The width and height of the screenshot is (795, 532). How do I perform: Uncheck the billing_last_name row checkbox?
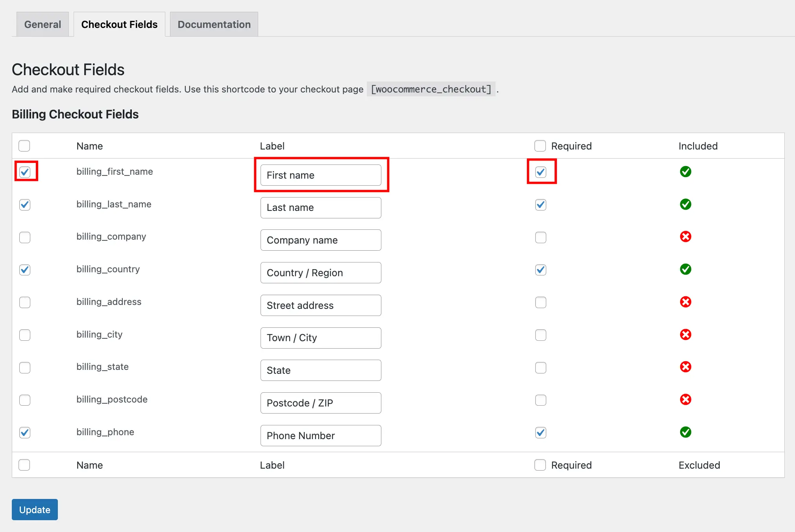pyautogui.click(x=24, y=205)
